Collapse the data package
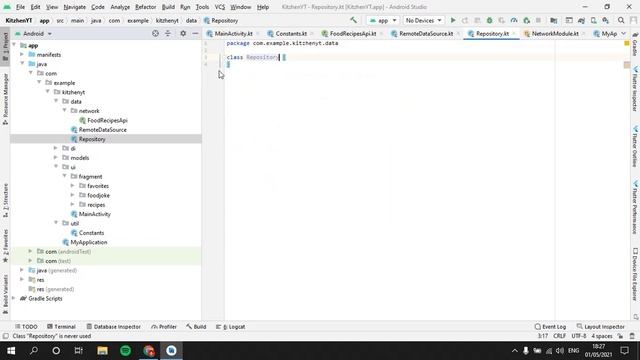Screen dimensions: 640x360 56,101
